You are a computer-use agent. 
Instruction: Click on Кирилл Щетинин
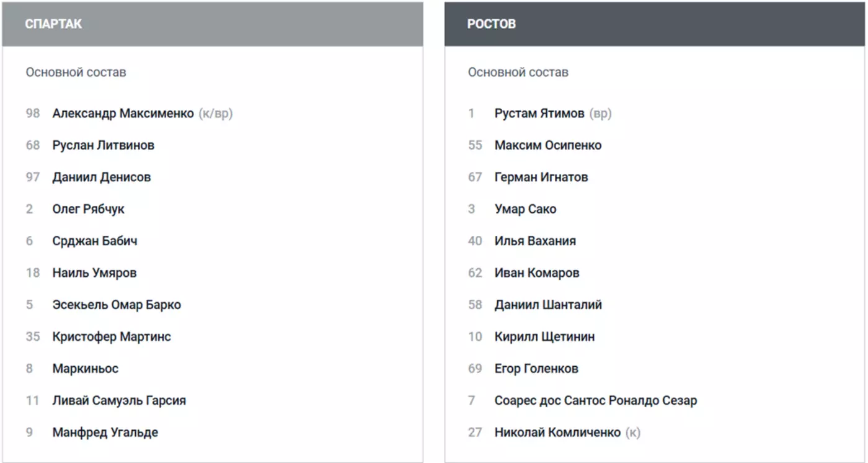click(x=544, y=337)
